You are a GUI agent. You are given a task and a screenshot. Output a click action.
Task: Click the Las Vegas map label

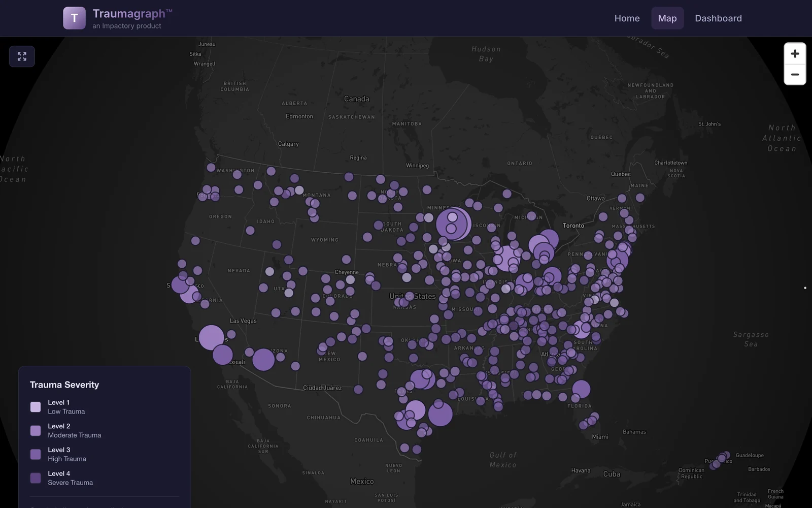point(243,321)
